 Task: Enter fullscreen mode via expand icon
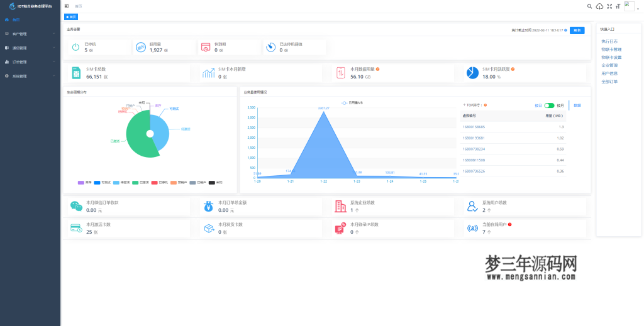tap(609, 6)
